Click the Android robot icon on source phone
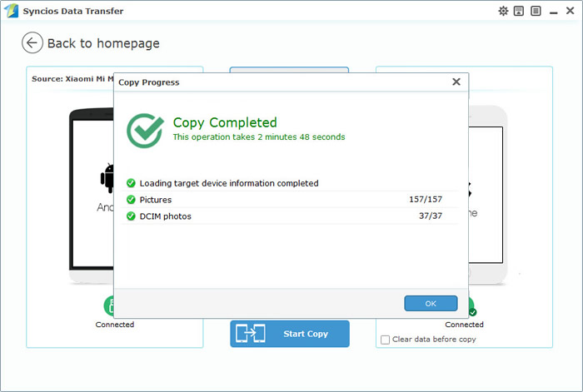This screenshot has width=583, height=392. 107,178
